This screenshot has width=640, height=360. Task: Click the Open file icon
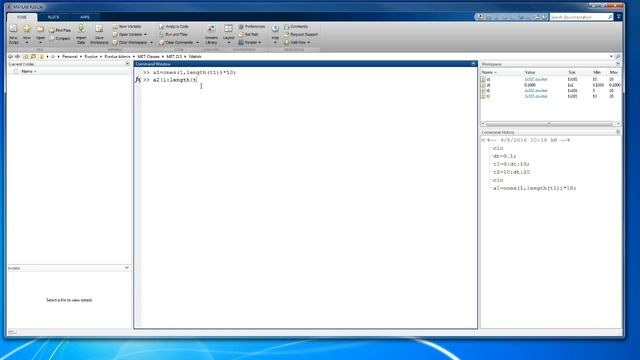point(40,29)
